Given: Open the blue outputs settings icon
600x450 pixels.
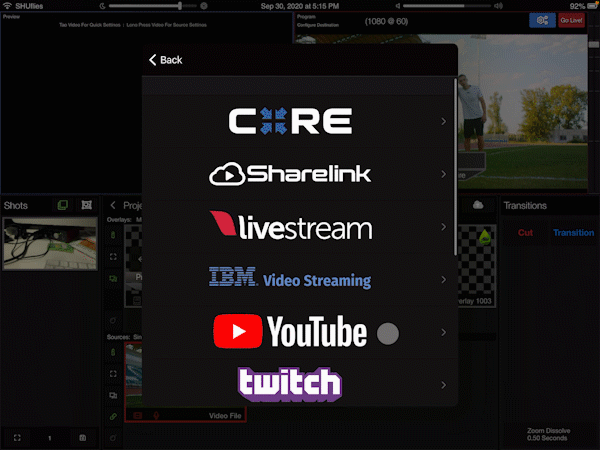Looking at the screenshot, I should (543, 21).
